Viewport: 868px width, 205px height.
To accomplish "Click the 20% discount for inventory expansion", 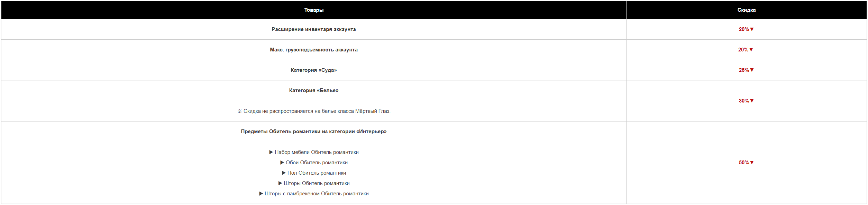I will tap(746, 29).
